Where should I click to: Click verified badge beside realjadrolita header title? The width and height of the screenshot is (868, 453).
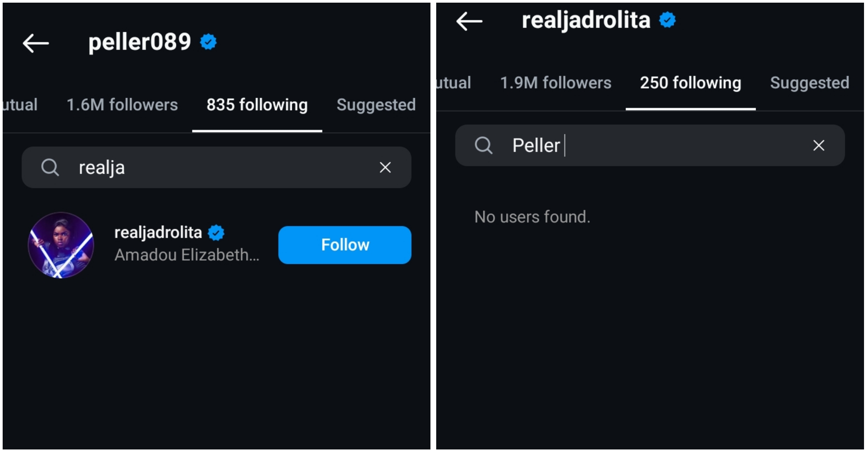pyautogui.click(x=667, y=20)
